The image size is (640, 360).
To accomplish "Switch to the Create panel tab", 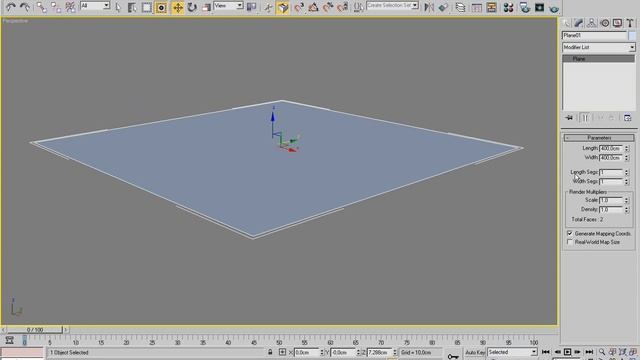I will tap(566, 23).
